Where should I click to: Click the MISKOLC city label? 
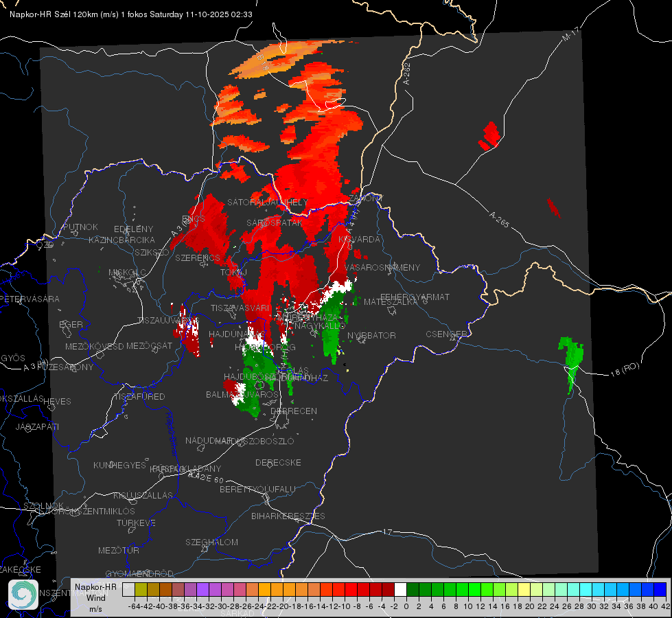[x=127, y=273]
